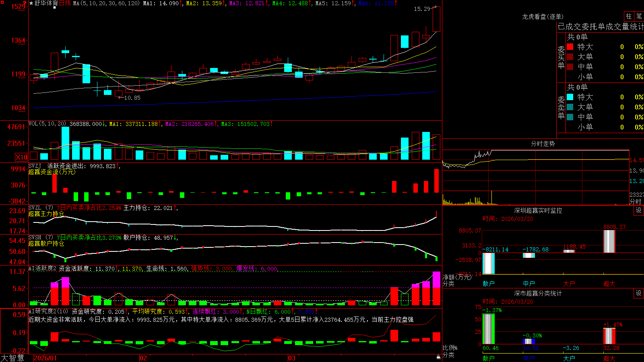Click the 1188.45 大户 bar value
Viewport: 644px width, 362px height.
(x=574, y=247)
